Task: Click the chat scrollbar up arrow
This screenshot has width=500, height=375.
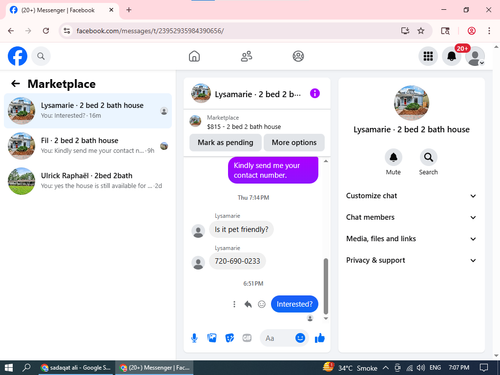Action: point(326,161)
